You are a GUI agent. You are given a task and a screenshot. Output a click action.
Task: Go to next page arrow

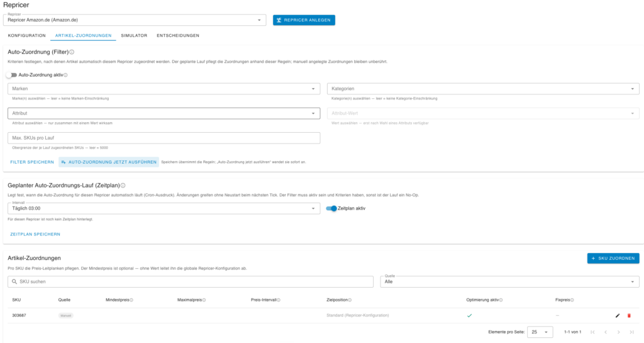[619, 332]
